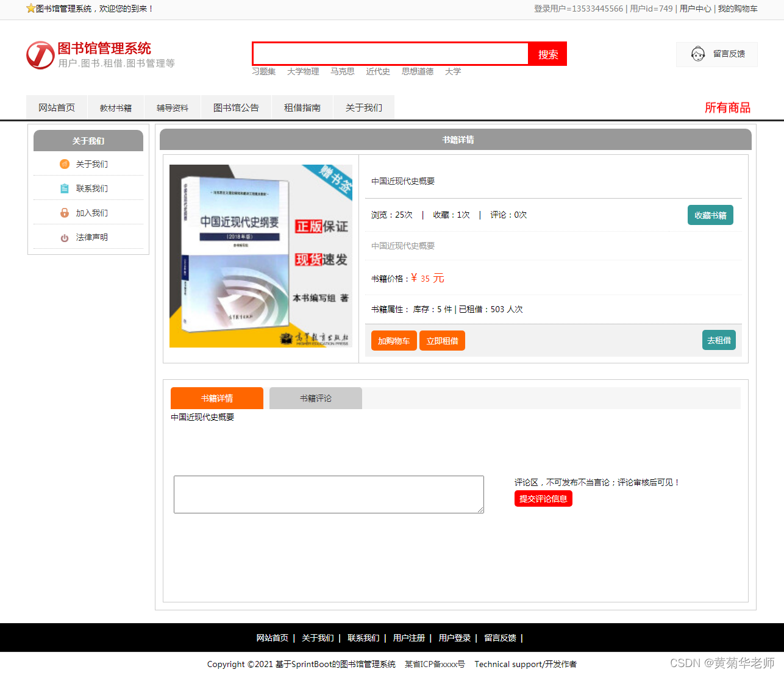Click the 思想道德 search suggestion
This screenshot has height=675, width=784.
418,71
